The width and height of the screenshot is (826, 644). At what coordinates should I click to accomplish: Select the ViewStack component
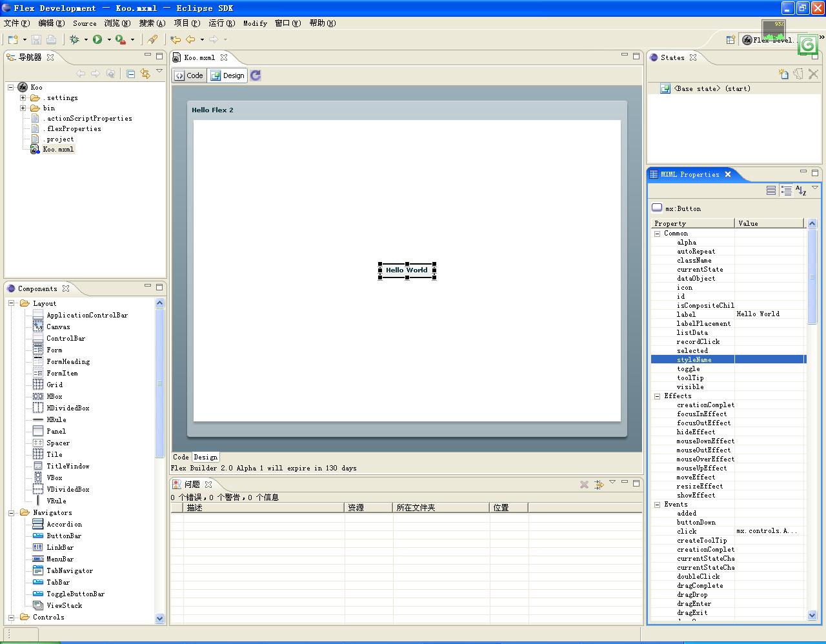64,605
